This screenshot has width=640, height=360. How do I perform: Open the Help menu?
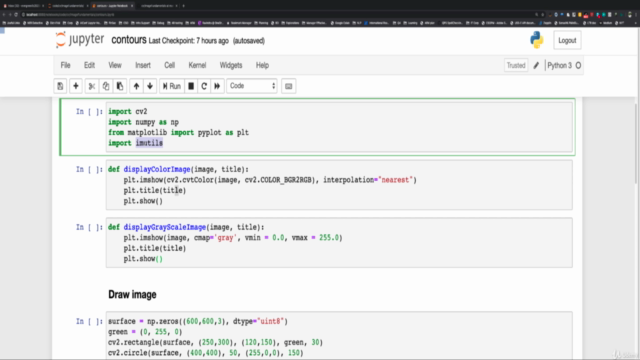coord(262,65)
